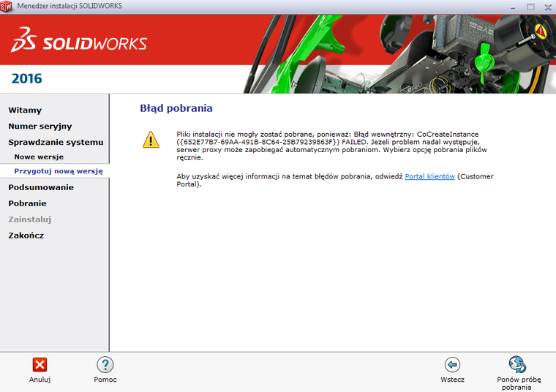The image size is (556, 392).
Task: Open help via the Pomoc question mark icon
Action: (x=105, y=364)
